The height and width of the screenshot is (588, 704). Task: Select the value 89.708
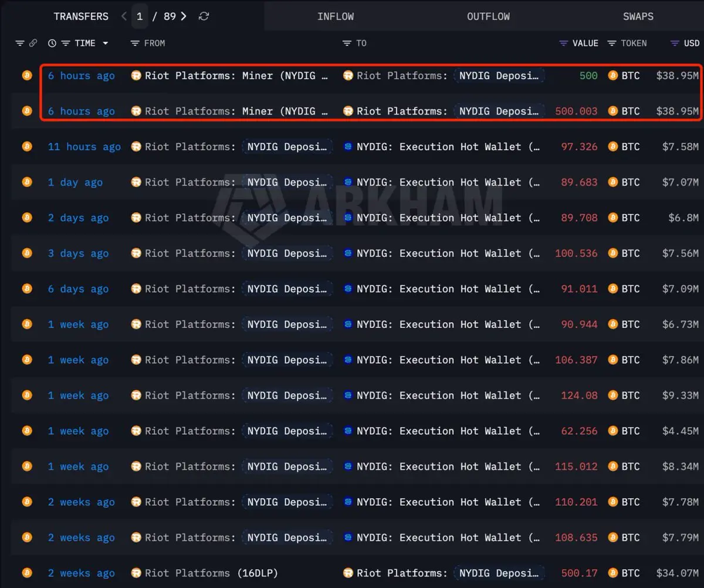pos(579,218)
